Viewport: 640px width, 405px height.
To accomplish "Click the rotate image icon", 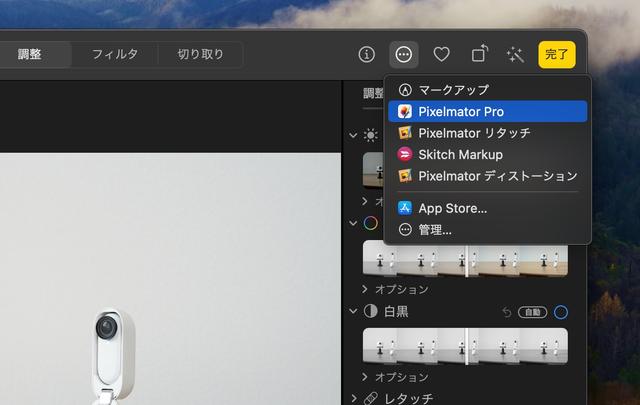I will coord(480,54).
